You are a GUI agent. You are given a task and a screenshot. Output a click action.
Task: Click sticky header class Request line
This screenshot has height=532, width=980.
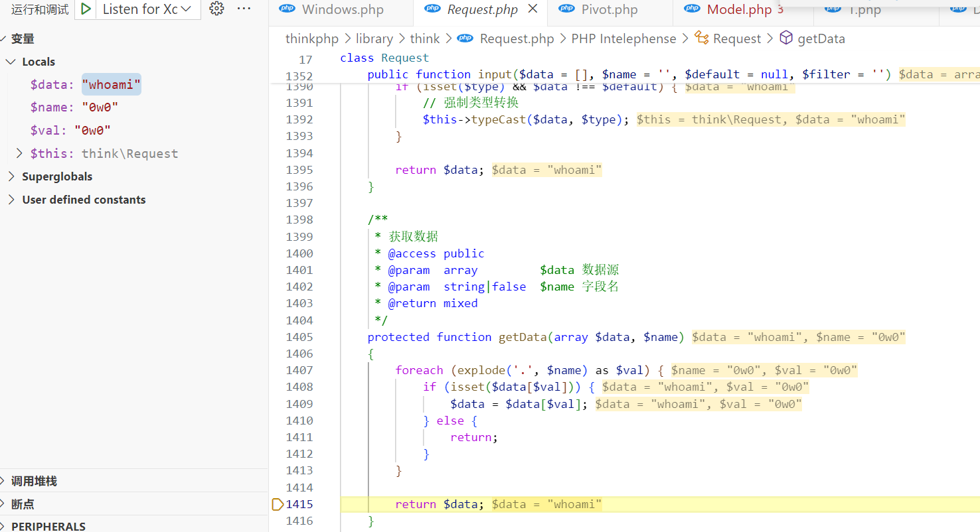tap(384, 58)
